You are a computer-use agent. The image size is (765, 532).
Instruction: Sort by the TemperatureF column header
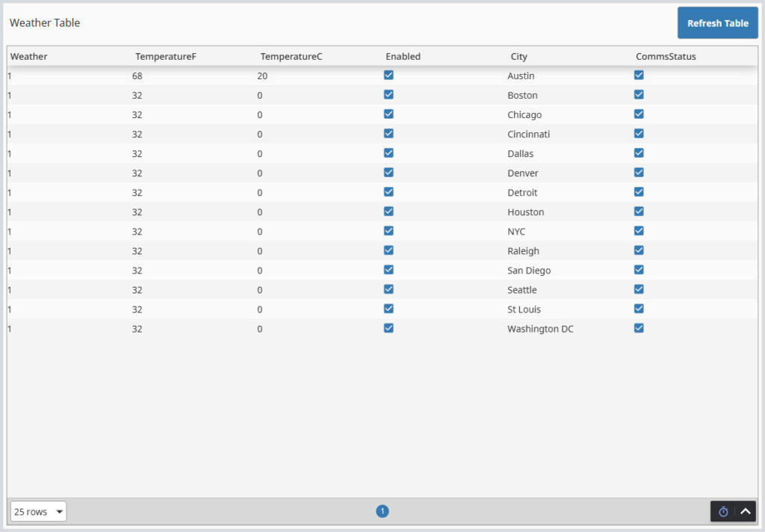(x=166, y=57)
